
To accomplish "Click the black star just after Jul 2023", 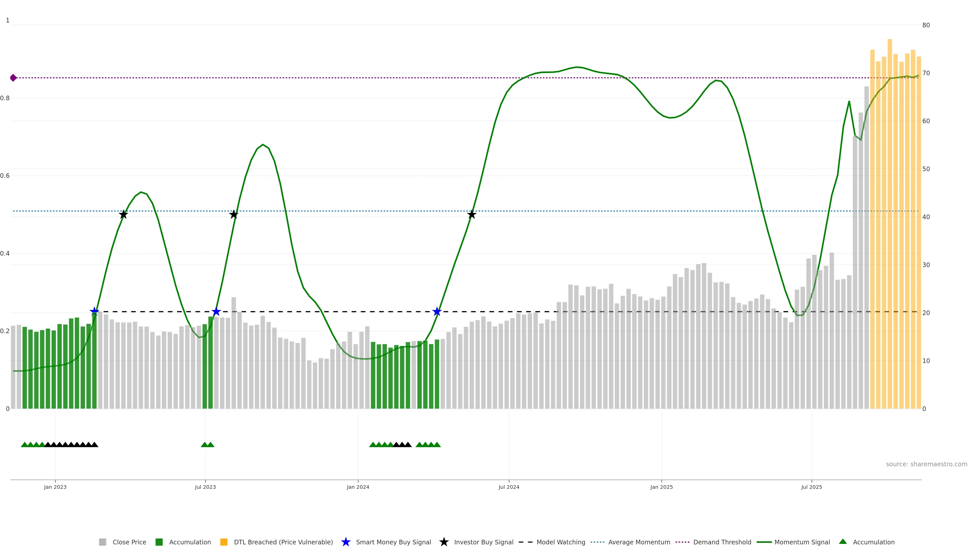I will tap(234, 215).
